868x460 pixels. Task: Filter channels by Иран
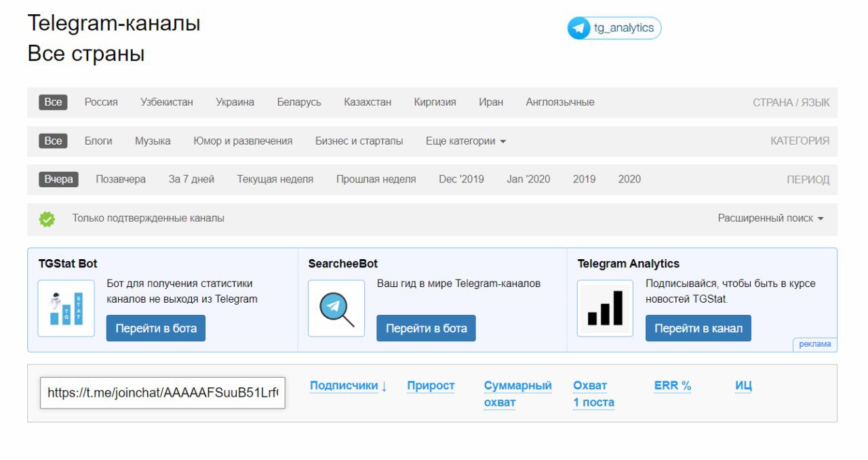(x=491, y=102)
